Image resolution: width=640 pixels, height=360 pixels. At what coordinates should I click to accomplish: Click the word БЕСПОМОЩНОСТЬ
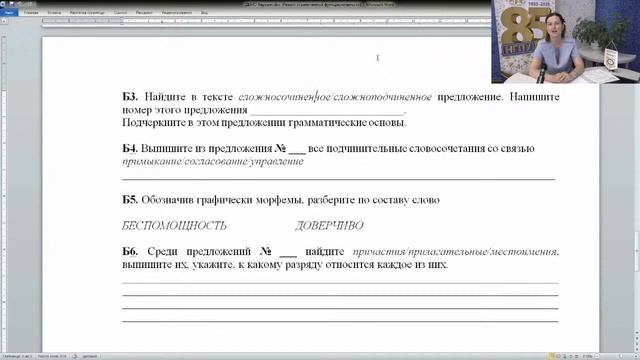click(174, 226)
